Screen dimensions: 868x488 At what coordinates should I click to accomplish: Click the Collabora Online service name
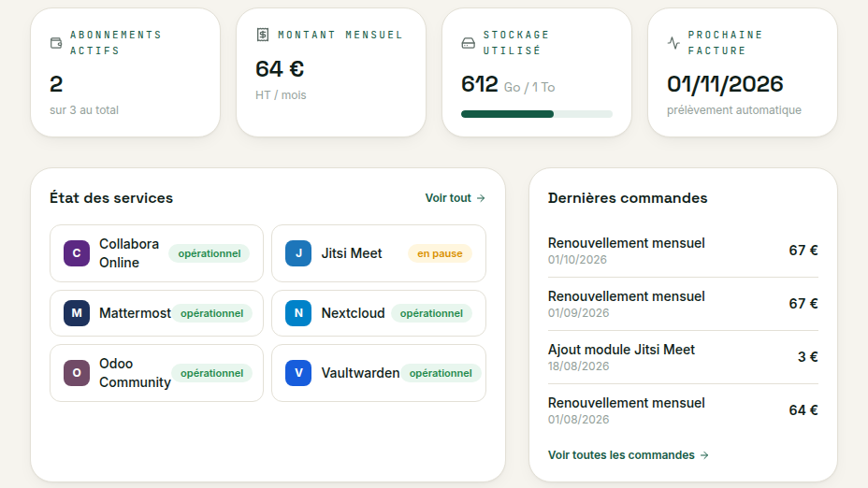129,253
